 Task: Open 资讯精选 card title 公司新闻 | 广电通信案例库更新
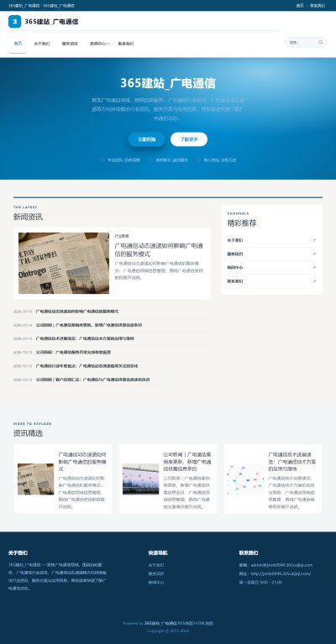(187, 462)
